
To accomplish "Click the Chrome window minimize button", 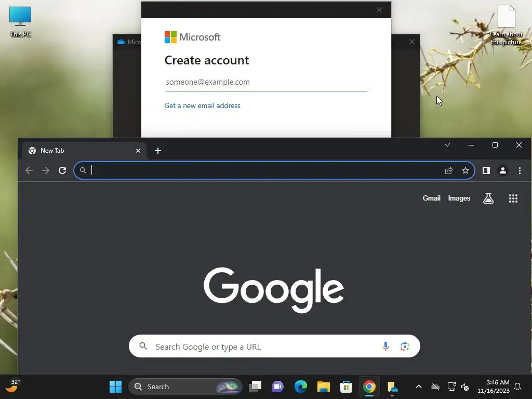I will coord(471,145).
